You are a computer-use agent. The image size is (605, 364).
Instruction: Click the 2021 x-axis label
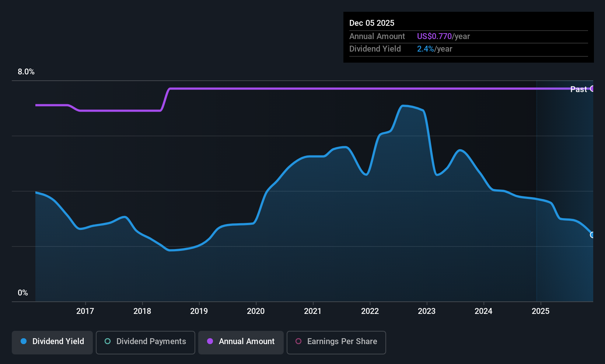[x=313, y=311]
